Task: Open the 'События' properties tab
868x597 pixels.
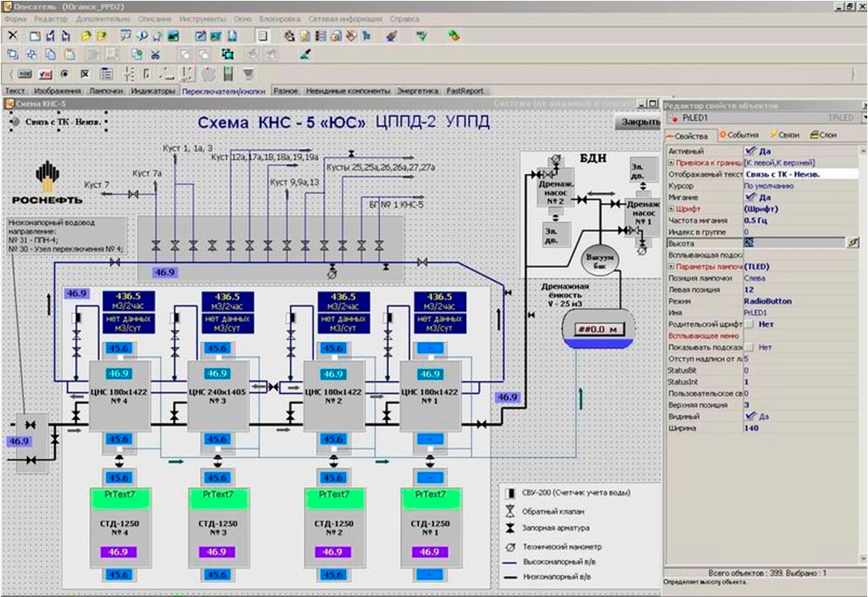Action: (739, 135)
